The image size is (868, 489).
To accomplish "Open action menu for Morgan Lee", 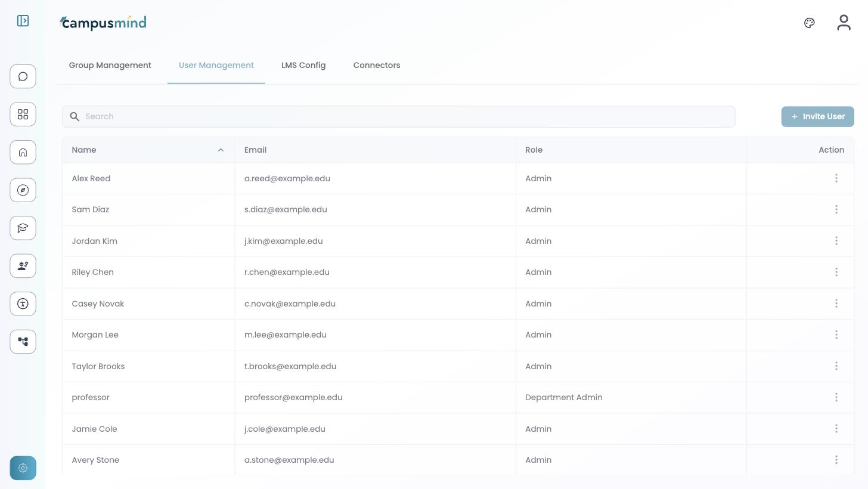I will (x=836, y=335).
